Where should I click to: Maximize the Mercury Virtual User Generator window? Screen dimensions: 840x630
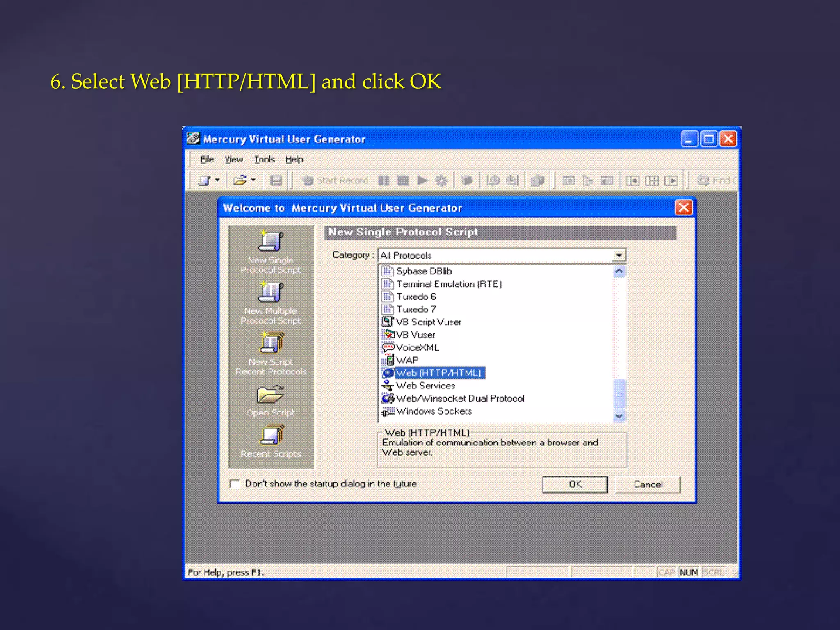[x=709, y=139]
